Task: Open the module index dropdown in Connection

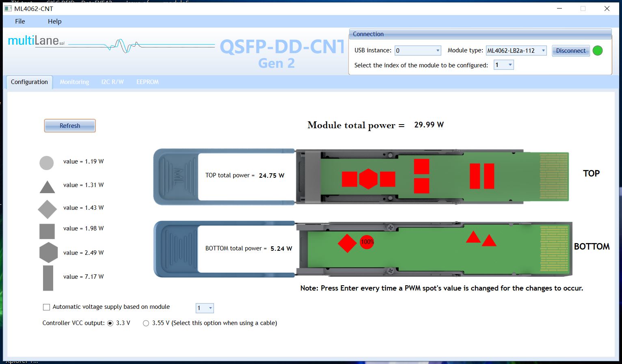Action: (503, 65)
